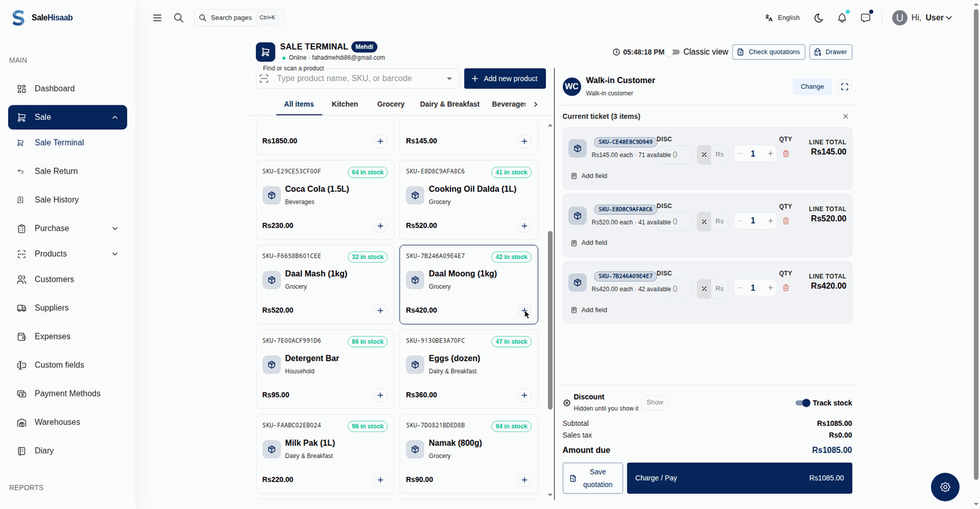Screen dimensions: 980x509
Task: Add Cooking Oil Dalda (1L) to ticket
Action: click(524, 226)
